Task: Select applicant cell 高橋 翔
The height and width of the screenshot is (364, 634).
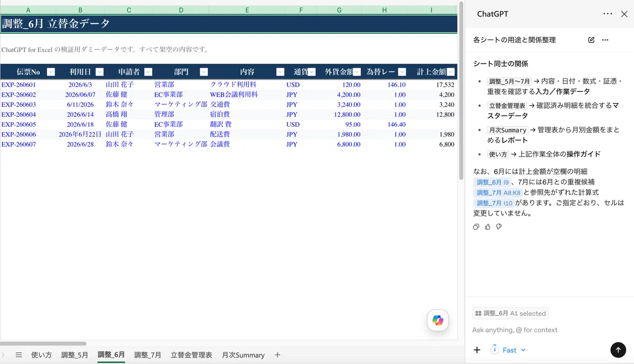Action: 129,114
